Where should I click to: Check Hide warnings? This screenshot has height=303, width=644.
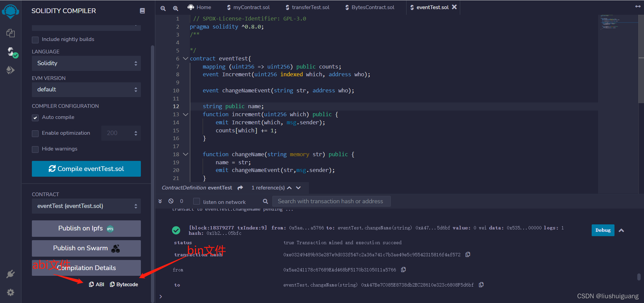pos(35,149)
